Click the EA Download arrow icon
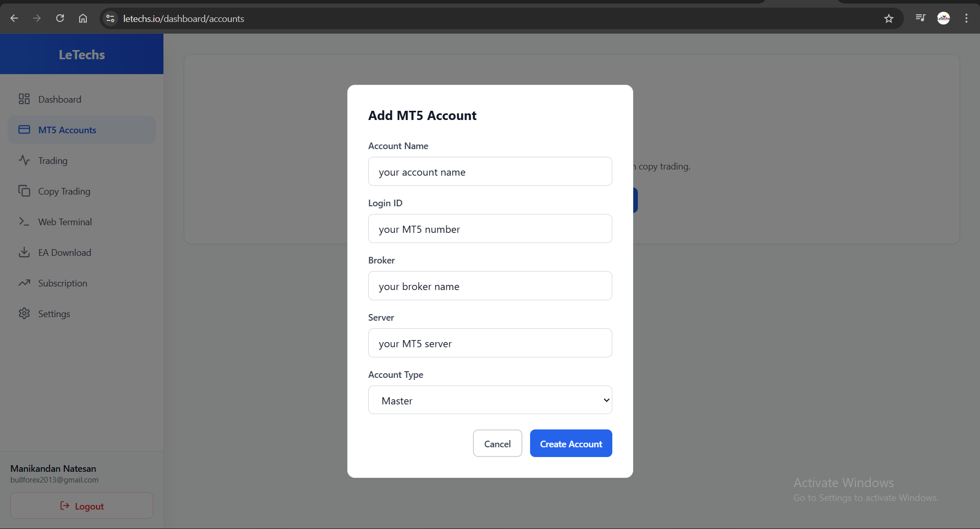 (x=24, y=252)
